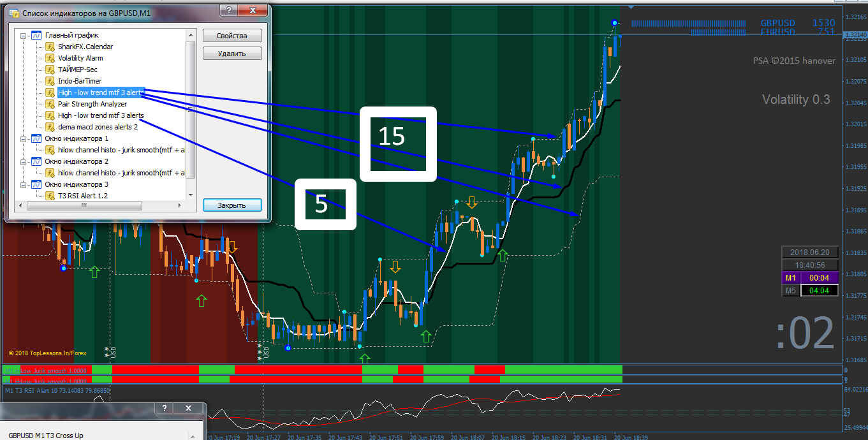Select the highlighted High - low trend mtf 3 alerts row
Screen dimensions: 868x440
[x=101, y=92]
